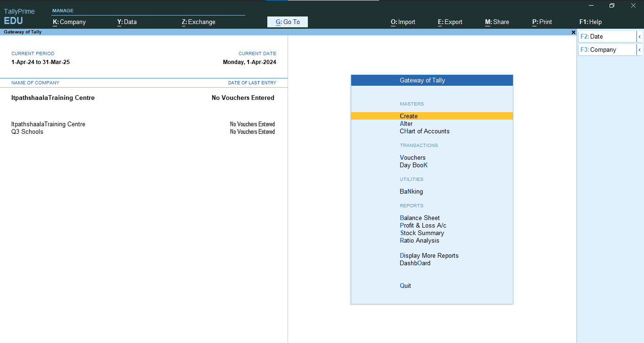644x343 pixels.
Task: Open Vouchers under Transactions
Action: click(x=413, y=157)
